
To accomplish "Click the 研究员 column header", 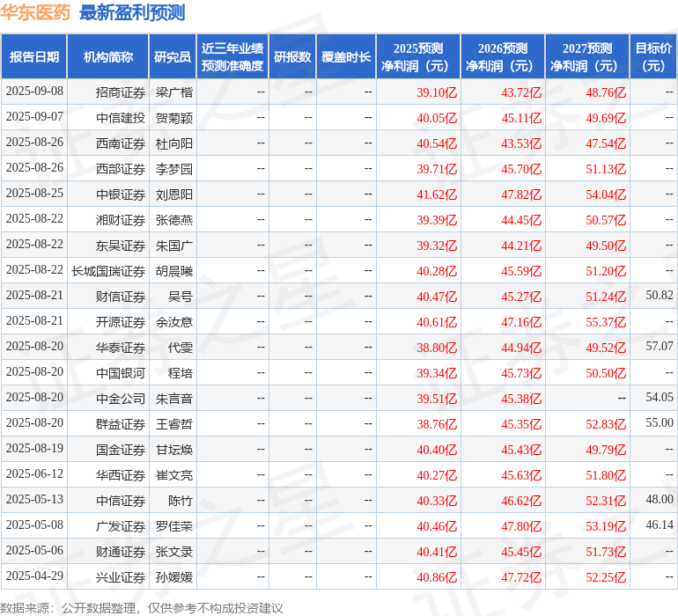I will tap(172, 57).
